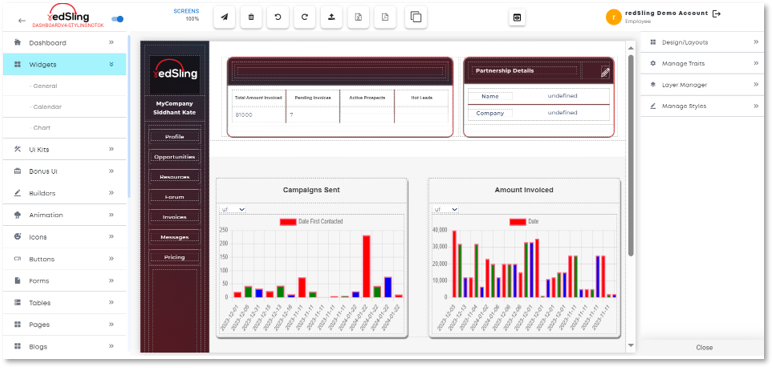Image resolution: width=773 pixels, height=368 pixels.
Task: Expand the Blogs section chevron
Action: (111, 346)
